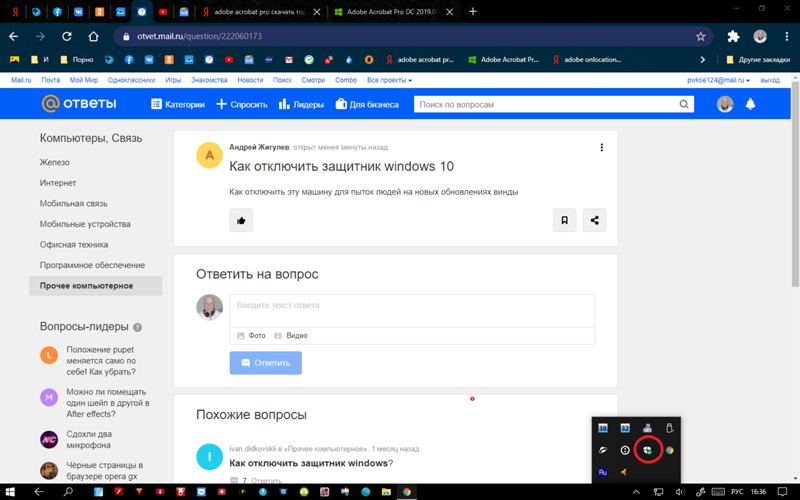Open the 'Почта' link in the top bar
The image size is (800, 500).
coord(51,80)
